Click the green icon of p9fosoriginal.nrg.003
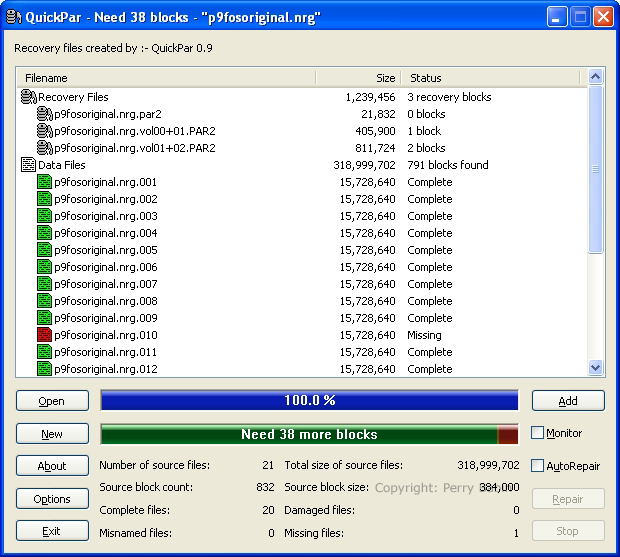The image size is (620, 557). pos(44,216)
